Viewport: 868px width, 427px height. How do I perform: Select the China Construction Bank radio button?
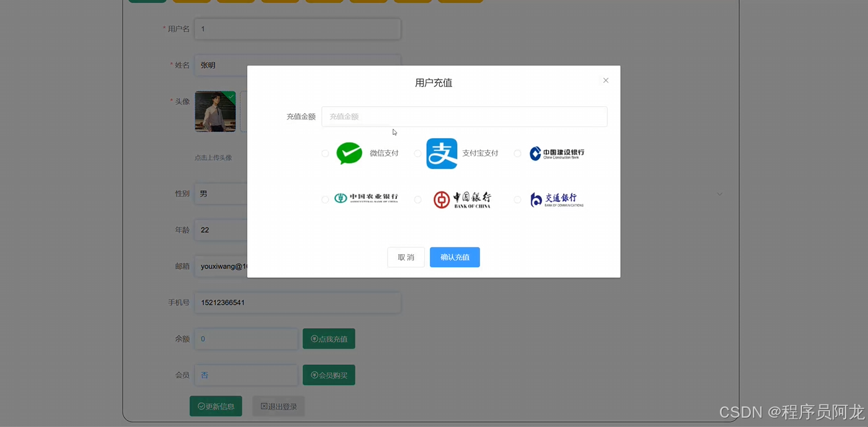(517, 154)
